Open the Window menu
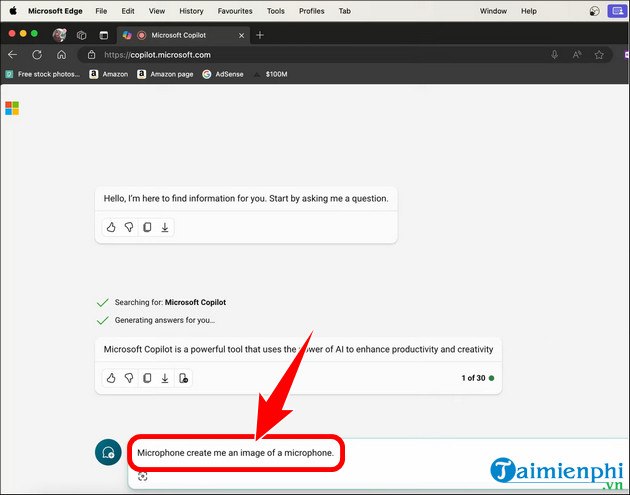This screenshot has height=495, width=630. coord(493,11)
